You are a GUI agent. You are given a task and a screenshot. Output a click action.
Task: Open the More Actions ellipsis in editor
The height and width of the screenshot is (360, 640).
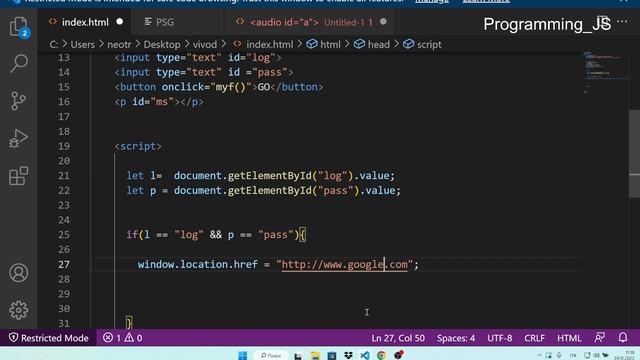tap(622, 22)
